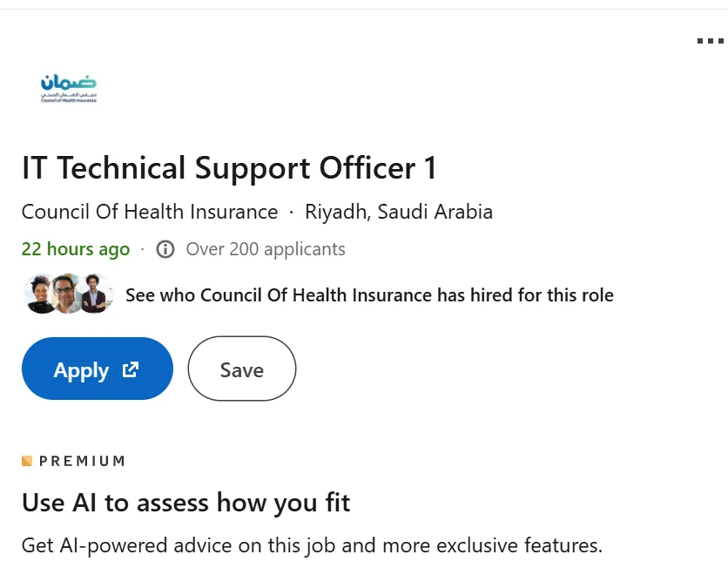
Task: Open the IT Technical Support Officer 1 title
Action: pyautogui.click(x=229, y=168)
